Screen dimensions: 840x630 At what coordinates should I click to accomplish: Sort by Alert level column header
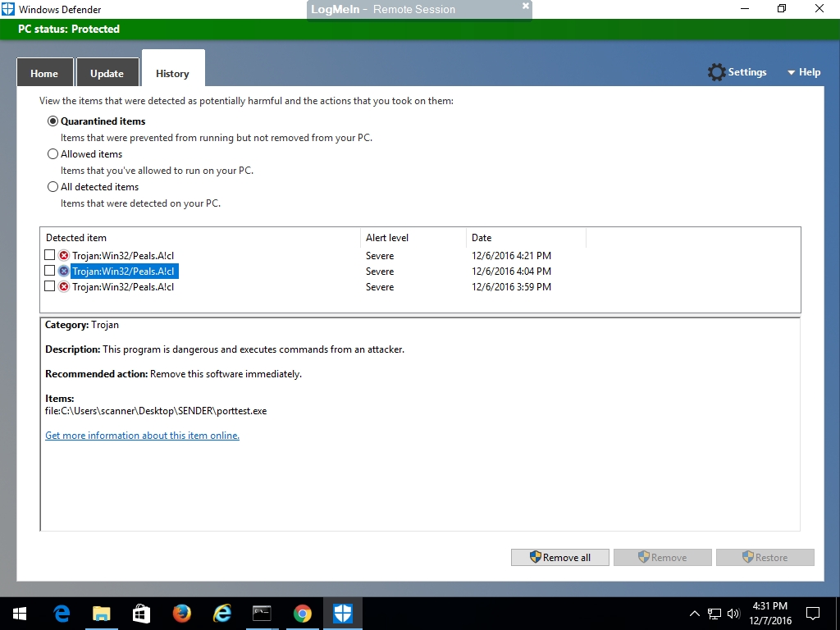pyautogui.click(x=413, y=238)
